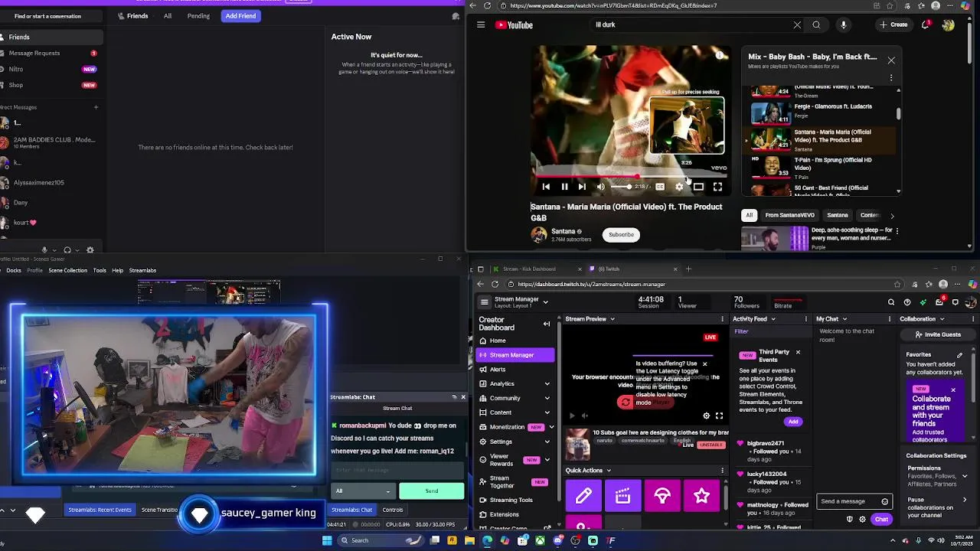Toggle YouTube closed captions

click(660, 187)
